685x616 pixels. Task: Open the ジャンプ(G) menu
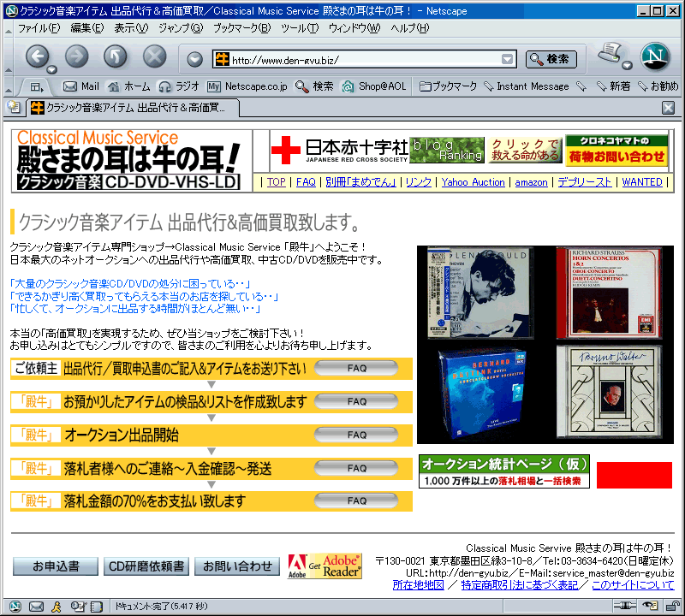pos(181,28)
